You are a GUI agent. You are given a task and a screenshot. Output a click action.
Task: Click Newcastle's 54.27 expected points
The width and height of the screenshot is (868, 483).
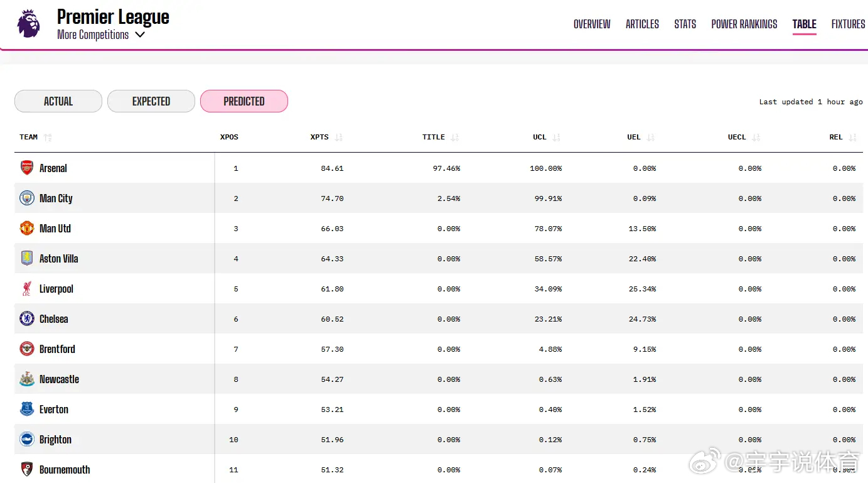(332, 379)
